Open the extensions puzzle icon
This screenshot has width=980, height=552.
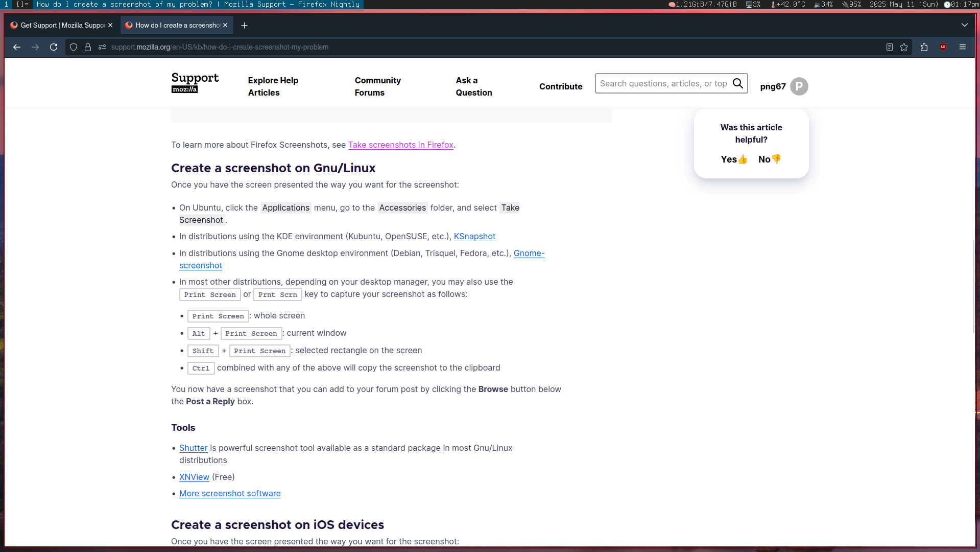coord(924,47)
